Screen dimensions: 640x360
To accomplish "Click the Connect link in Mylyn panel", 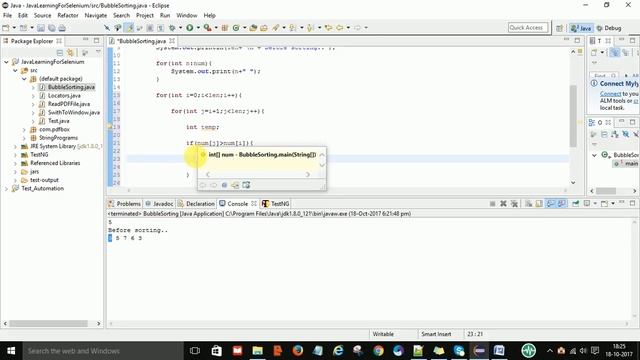I will (610, 94).
